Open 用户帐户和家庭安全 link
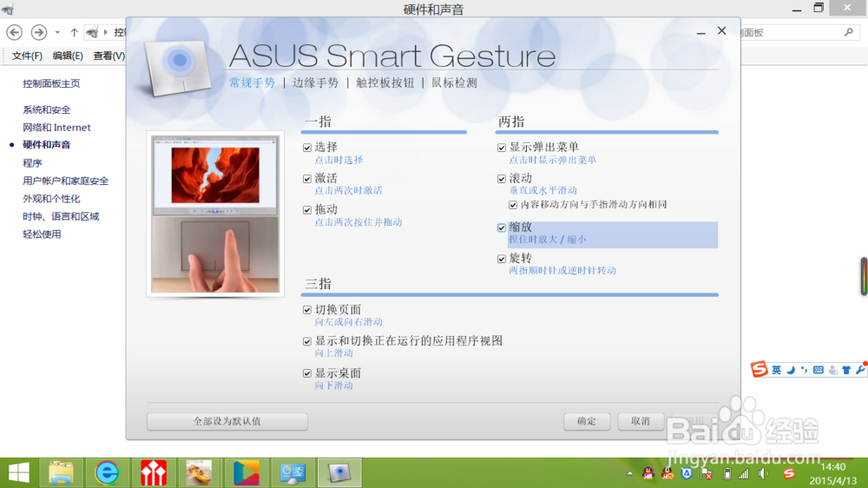The image size is (868, 488). [x=65, y=181]
